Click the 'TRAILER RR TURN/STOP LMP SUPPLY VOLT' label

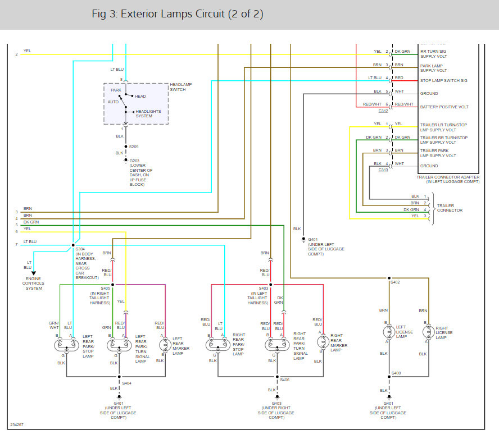(x=444, y=140)
